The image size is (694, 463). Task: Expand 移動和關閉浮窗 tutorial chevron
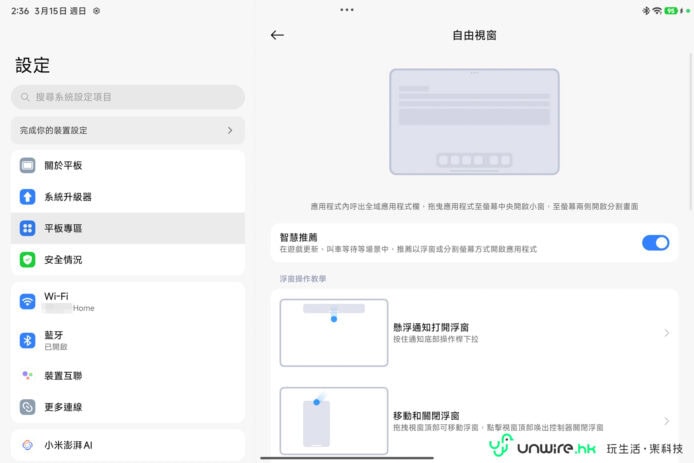coord(667,421)
